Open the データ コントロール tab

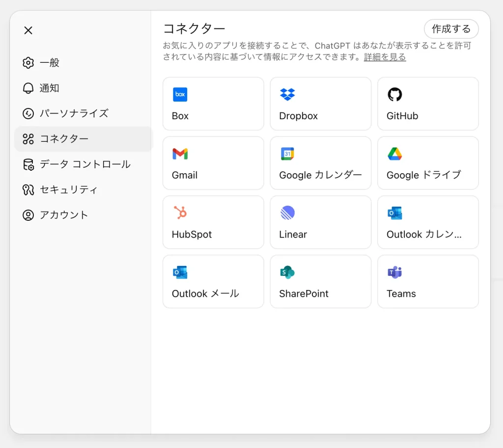point(83,164)
